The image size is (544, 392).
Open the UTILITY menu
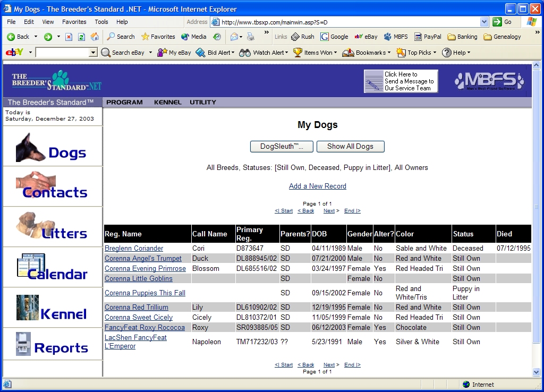[x=203, y=102]
